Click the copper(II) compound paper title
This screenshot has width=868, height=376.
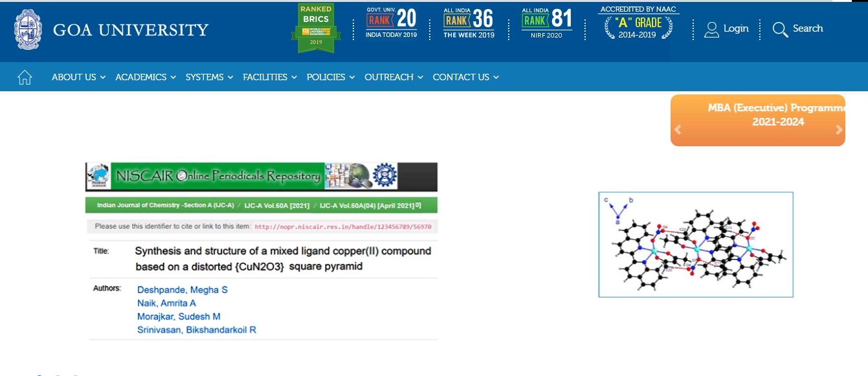[283, 258]
